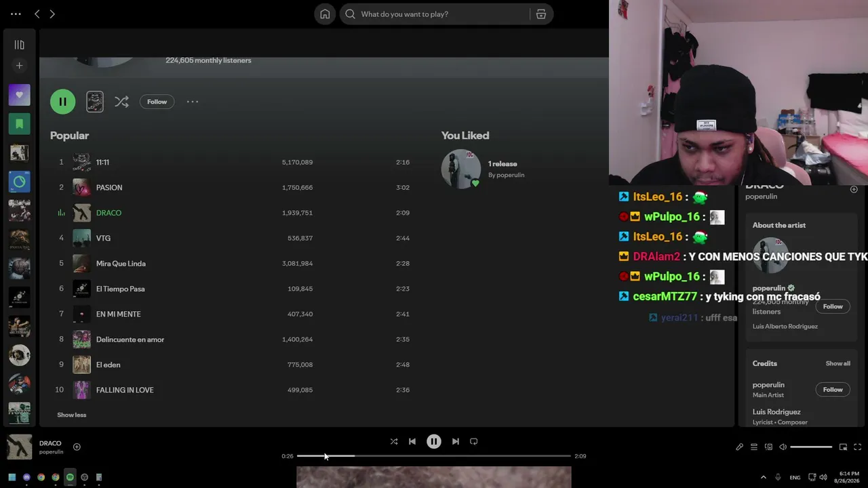Viewport: 868px width, 488px height.
Task: Mute Spotify with the volume icon
Action: [783, 447]
